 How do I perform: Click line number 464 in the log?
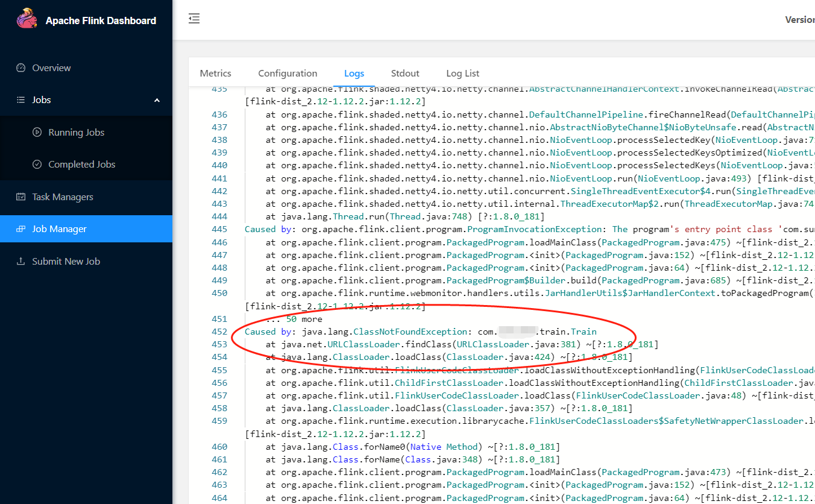[219, 498]
